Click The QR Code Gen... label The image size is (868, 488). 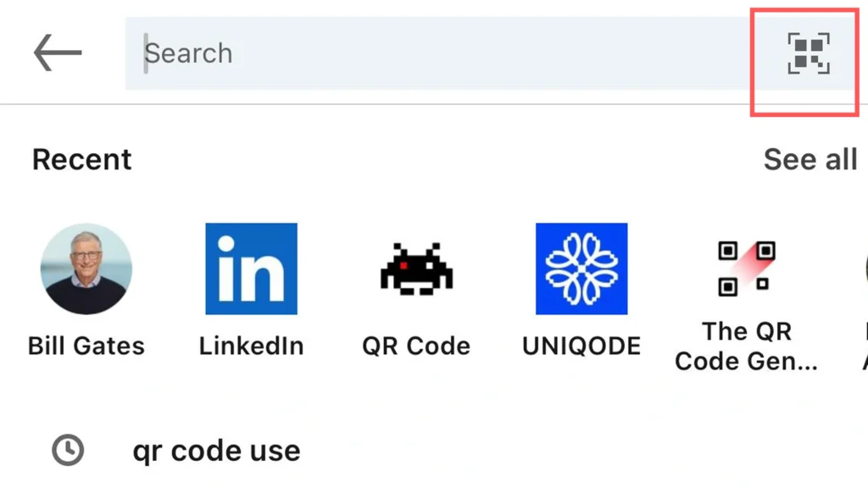click(x=746, y=346)
